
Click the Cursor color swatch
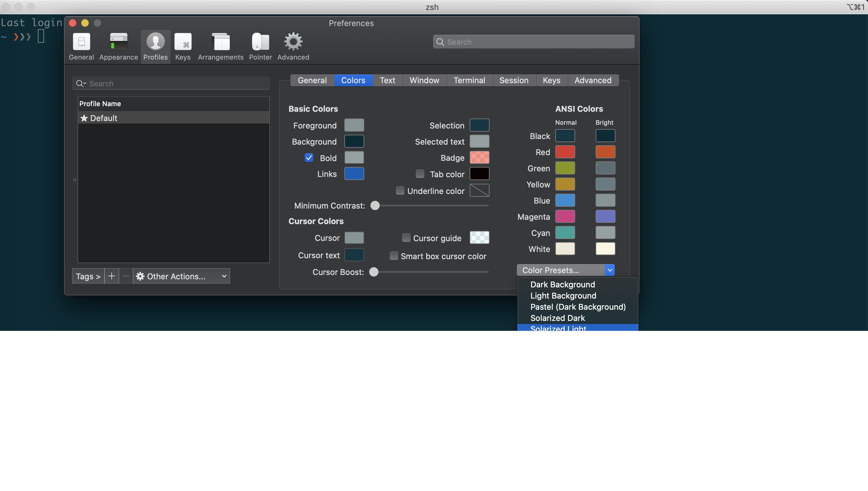[x=354, y=238]
